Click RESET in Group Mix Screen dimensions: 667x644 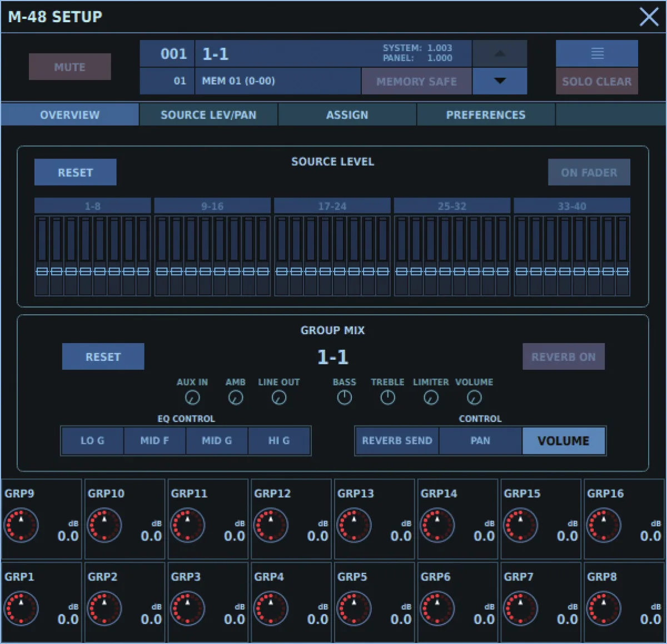103,356
